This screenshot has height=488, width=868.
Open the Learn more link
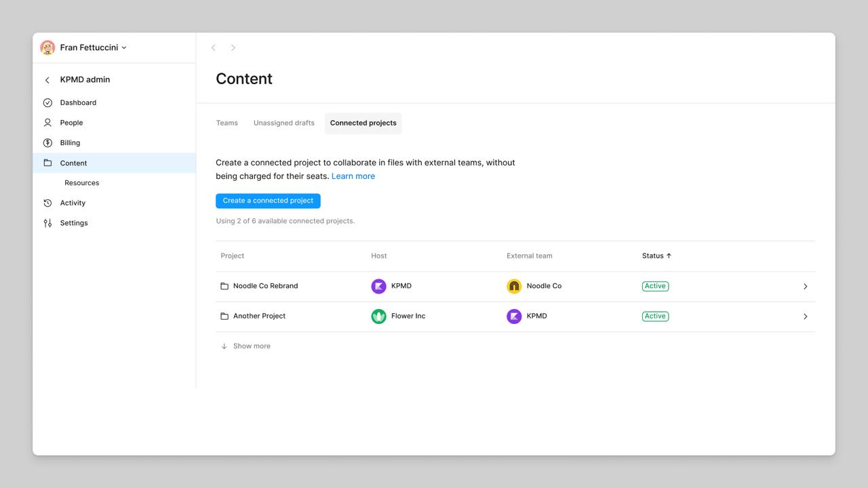[353, 176]
